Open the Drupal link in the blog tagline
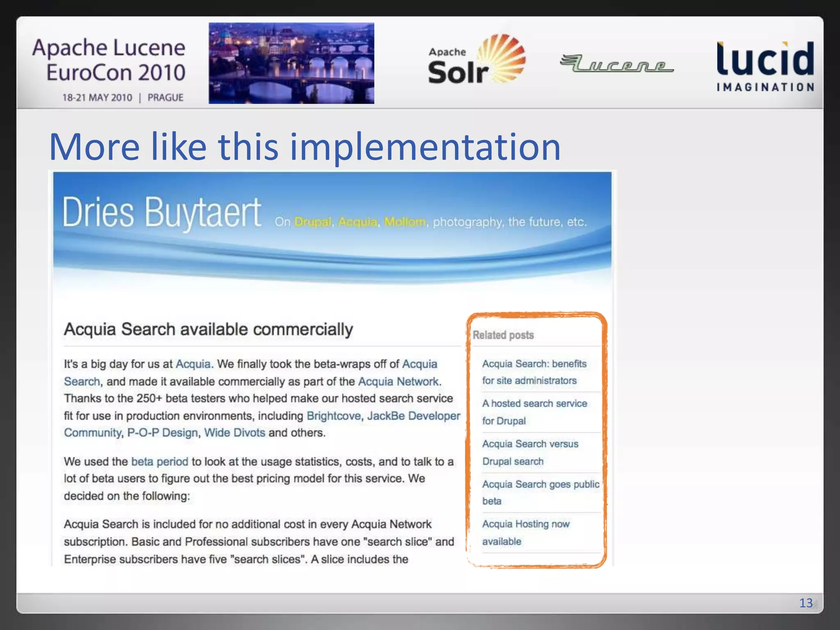This screenshot has height=630, width=840. click(313, 222)
